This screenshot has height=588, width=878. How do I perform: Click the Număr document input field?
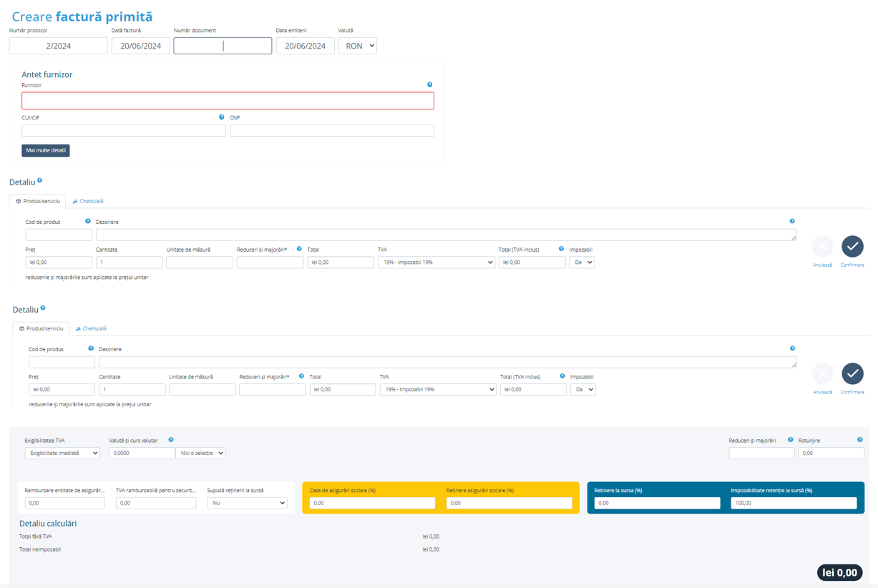(x=223, y=46)
